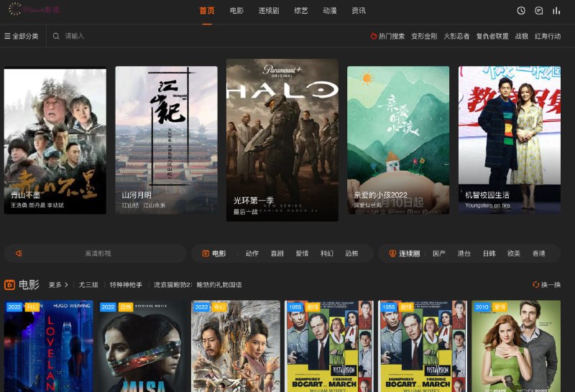
Task: Click the 电影 category play icon
Action: [x=206, y=253]
